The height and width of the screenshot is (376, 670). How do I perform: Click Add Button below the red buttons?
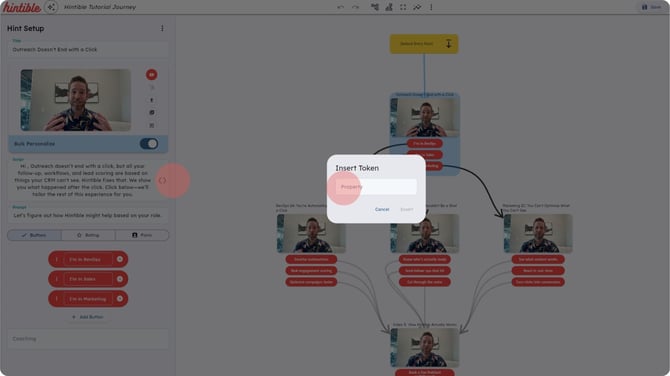tap(88, 317)
